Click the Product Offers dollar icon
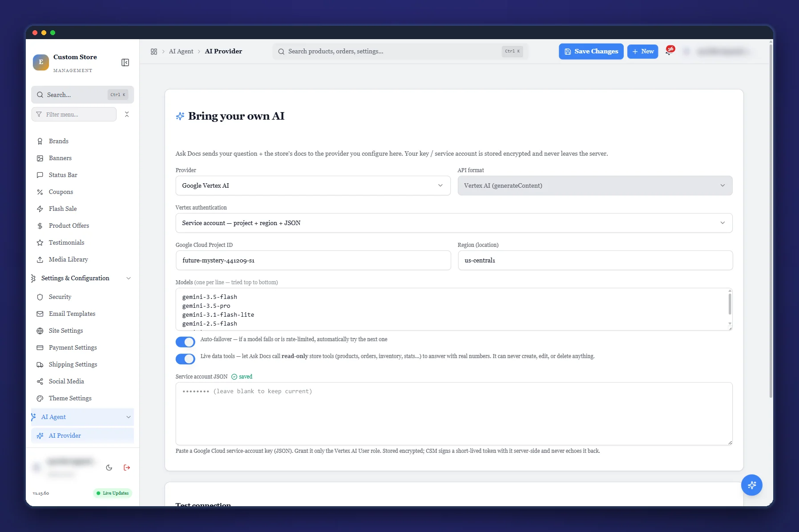This screenshot has height=532, width=799. 40,226
